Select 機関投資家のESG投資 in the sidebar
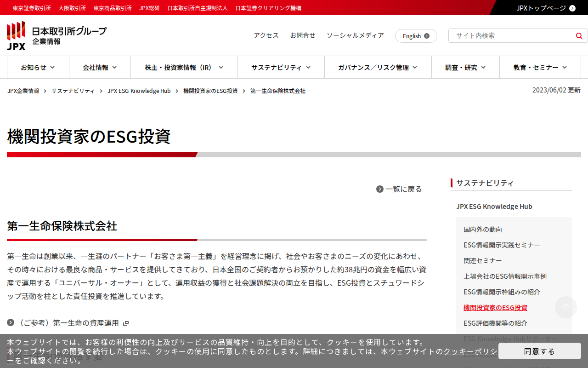Viewport: 588px width, 368px height. pos(495,308)
